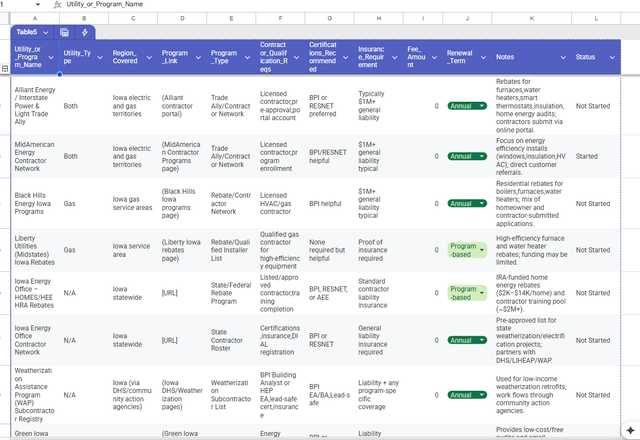Select '(Alliant contractor portal)' program link cell
Screen dimensions: 640x440
(182, 106)
